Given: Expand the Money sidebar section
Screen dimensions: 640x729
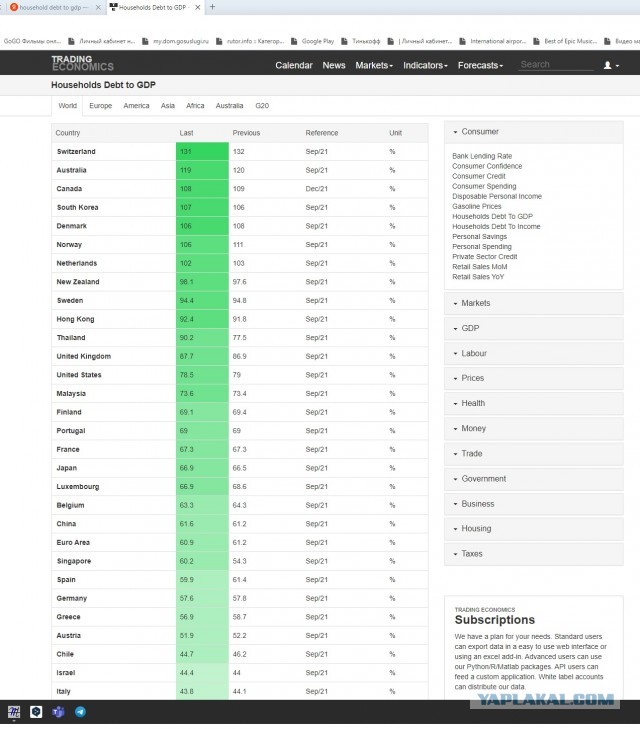Looking at the screenshot, I should point(534,429).
